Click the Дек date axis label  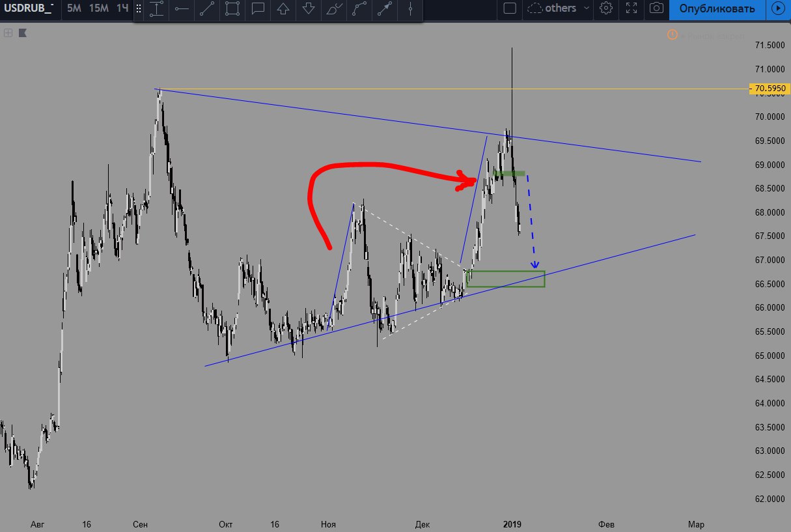[x=422, y=524]
